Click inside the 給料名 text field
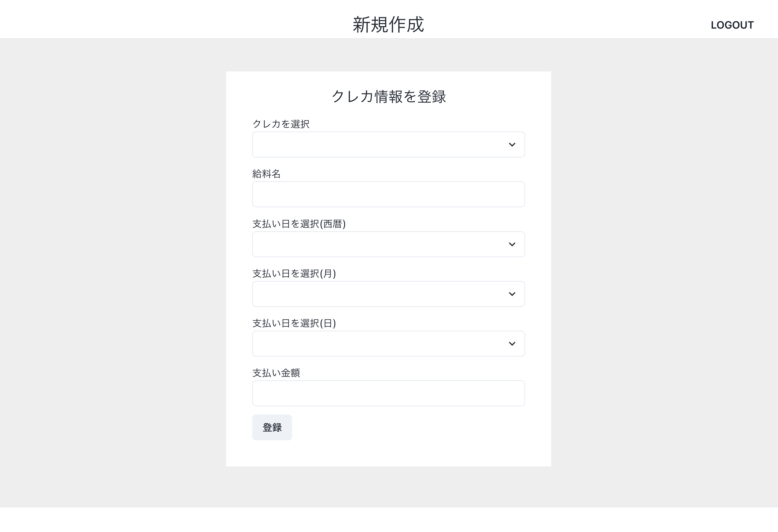 click(x=388, y=194)
